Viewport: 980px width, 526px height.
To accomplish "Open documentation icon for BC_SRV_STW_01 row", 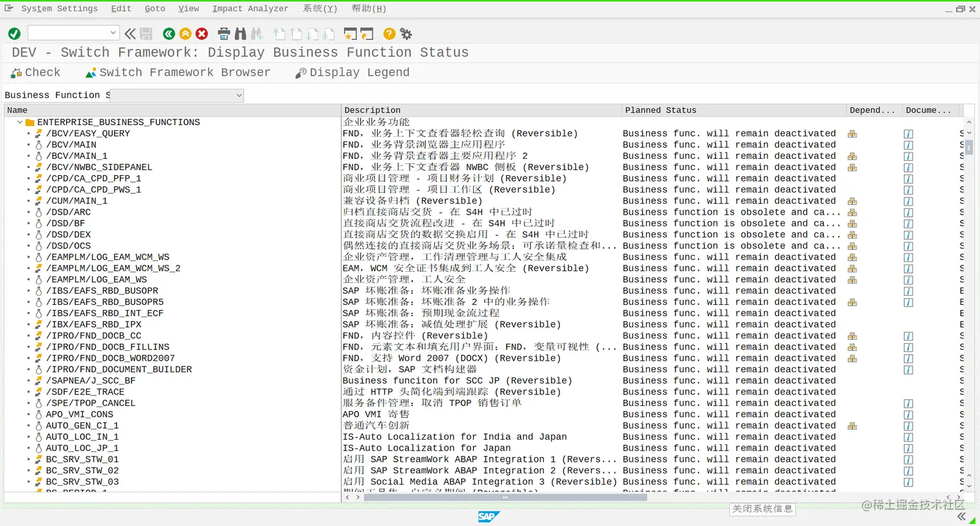I will point(909,460).
